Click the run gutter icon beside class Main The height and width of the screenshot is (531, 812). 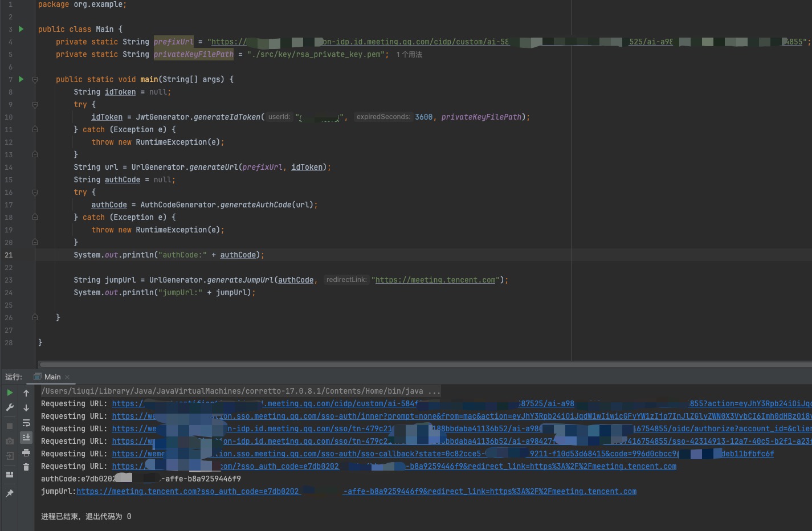click(x=21, y=29)
